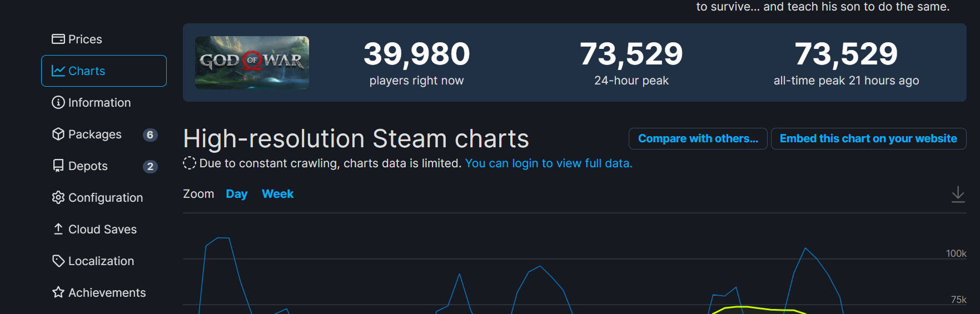Click the Depots count badge 2
Image resolution: width=980 pixels, height=314 pixels.
click(x=150, y=166)
